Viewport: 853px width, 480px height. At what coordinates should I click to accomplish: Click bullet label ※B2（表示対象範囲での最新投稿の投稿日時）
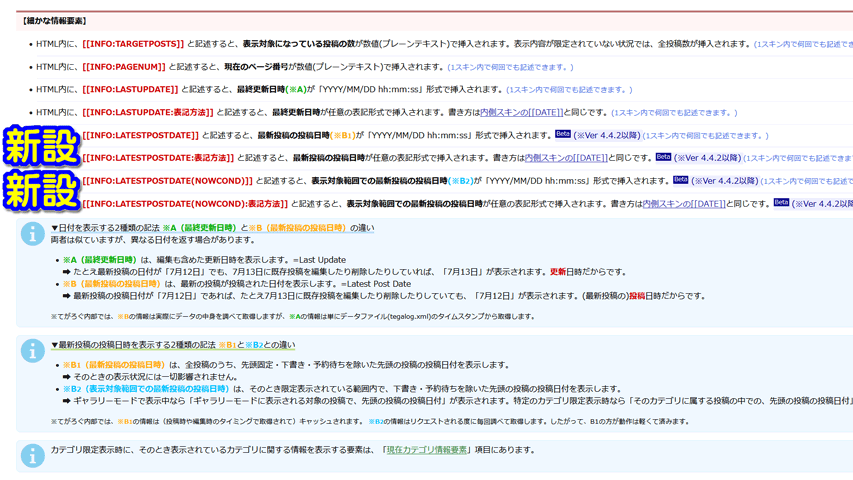(x=146, y=389)
